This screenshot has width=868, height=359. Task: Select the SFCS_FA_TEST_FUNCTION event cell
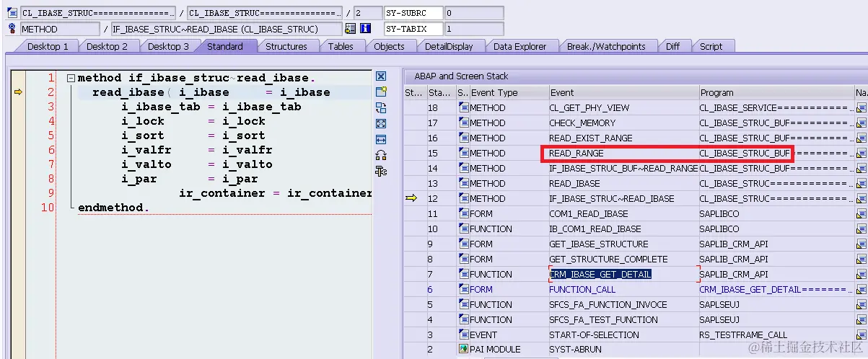(623, 320)
